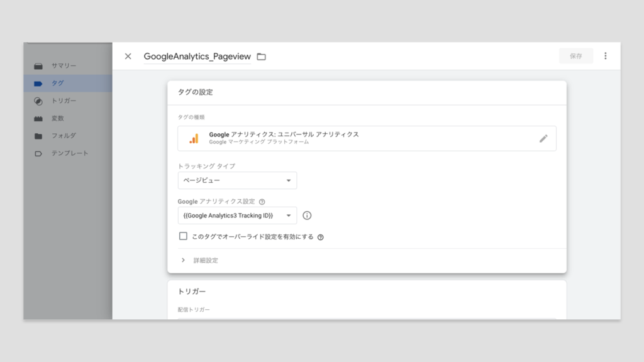Click the folder icon beside tag name
This screenshot has width=644, height=362.
tap(262, 57)
